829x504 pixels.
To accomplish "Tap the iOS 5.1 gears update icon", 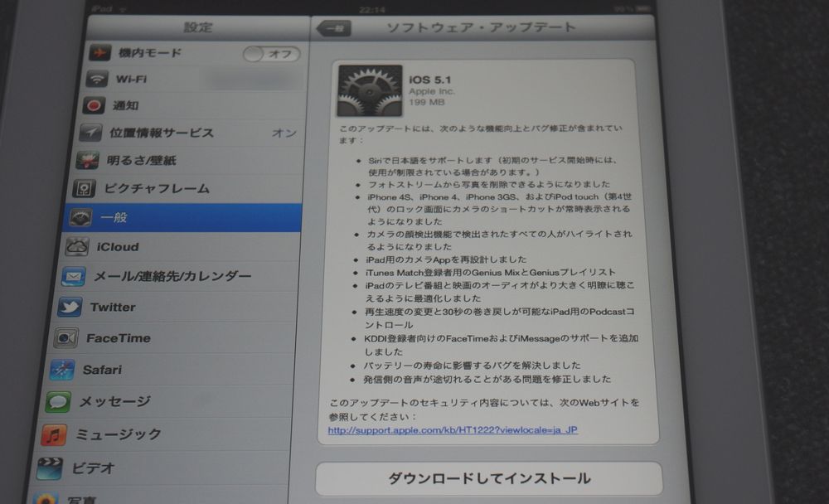I will point(369,92).
